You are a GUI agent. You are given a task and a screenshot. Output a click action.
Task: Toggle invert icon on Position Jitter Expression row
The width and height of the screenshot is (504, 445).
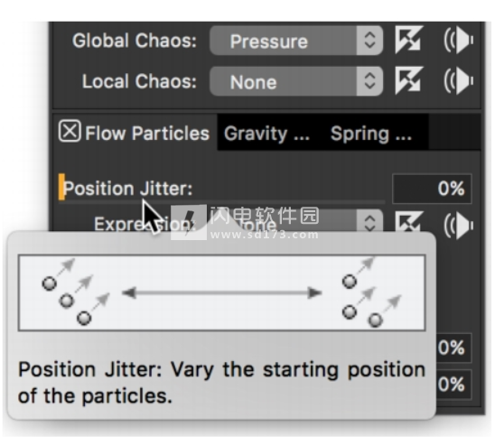click(x=408, y=221)
